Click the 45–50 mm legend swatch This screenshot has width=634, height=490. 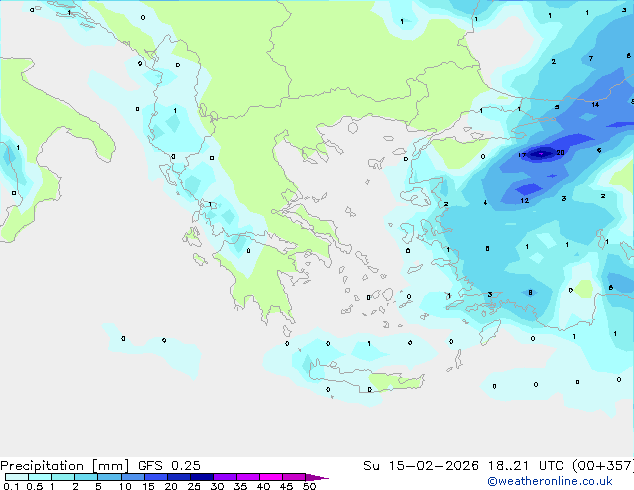(x=294, y=477)
